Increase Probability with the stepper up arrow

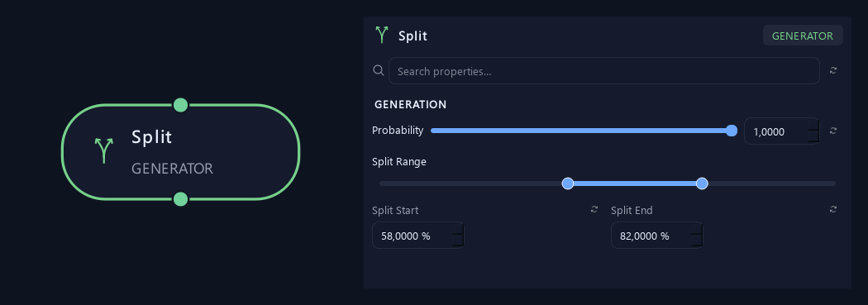(x=813, y=125)
